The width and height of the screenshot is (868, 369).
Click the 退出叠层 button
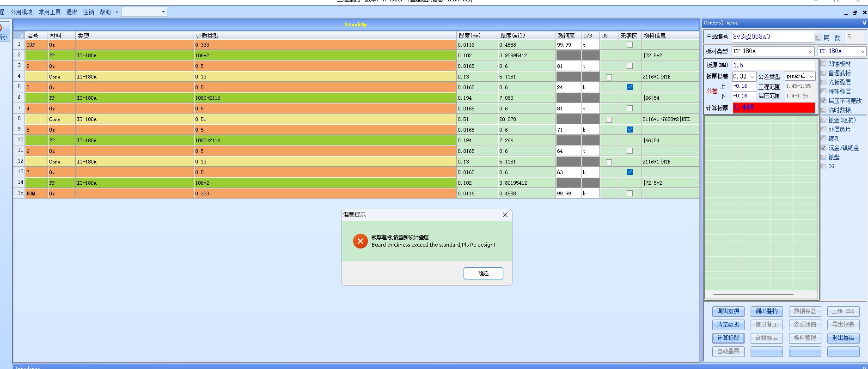pyautogui.click(x=843, y=338)
